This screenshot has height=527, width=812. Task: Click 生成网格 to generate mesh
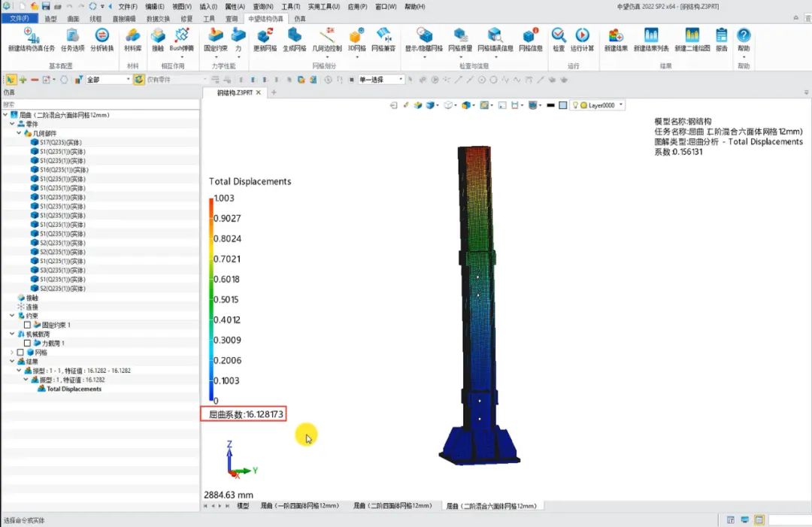pyautogui.click(x=294, y=38)
